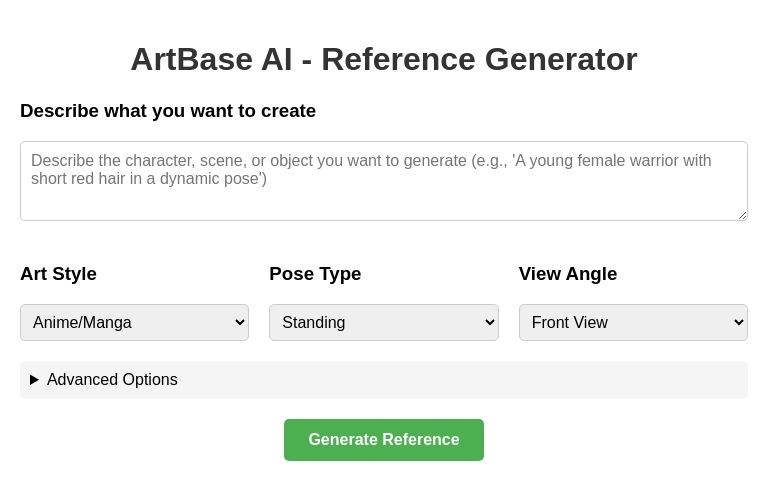This screenshot has height=480, width=768.
Task: Select the "Front View" value text
Action: pyautogui.click(x=570, y=322)
